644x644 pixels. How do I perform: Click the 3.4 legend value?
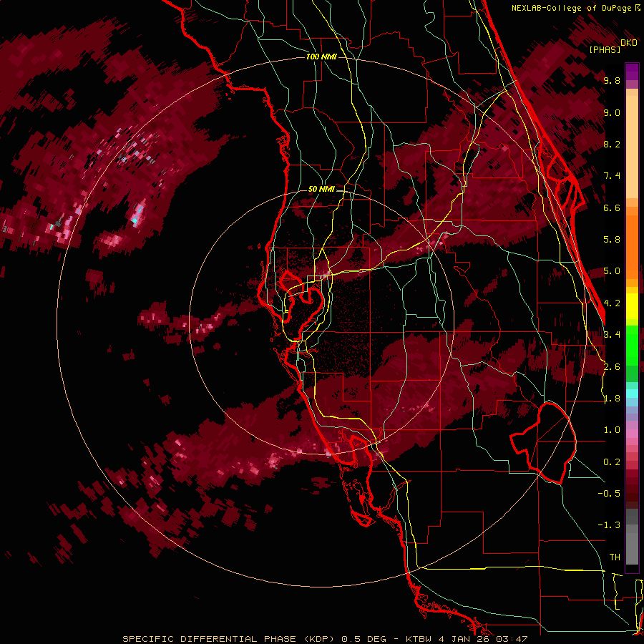(x=612, y=335)
